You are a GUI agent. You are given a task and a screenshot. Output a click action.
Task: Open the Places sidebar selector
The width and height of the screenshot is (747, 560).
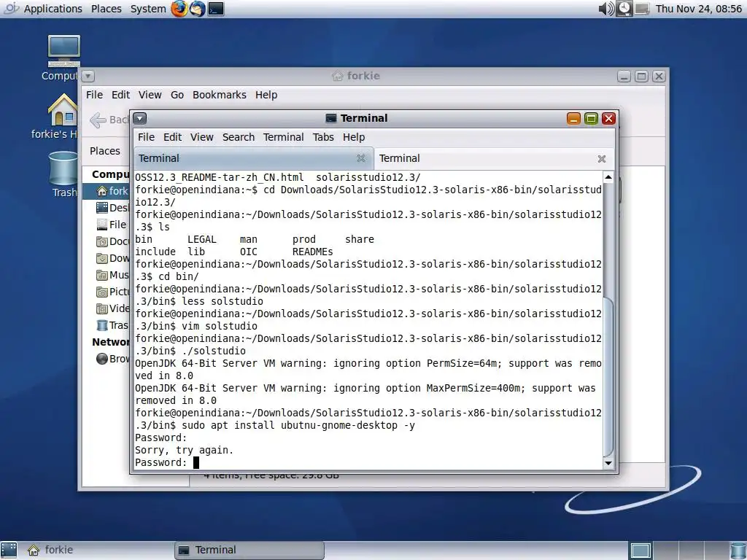(105, 151)
